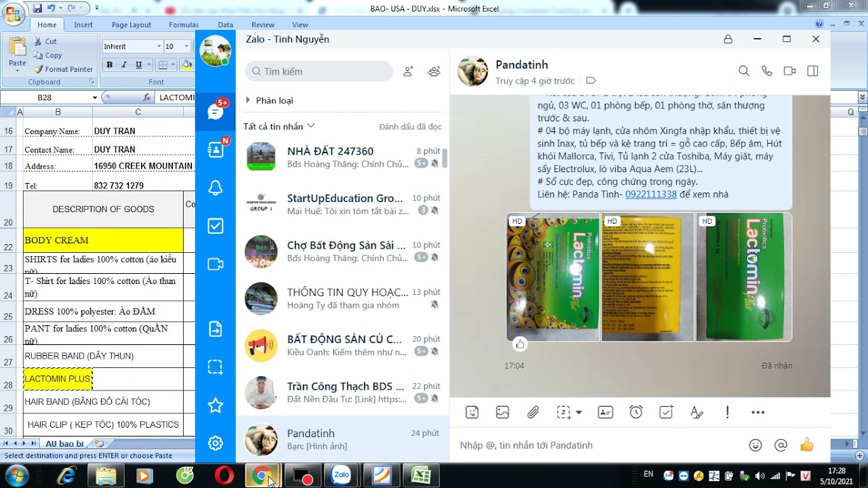Open Zalo file transfer icon in sidebar
868x488 pixels.
(x=216, y=329)
